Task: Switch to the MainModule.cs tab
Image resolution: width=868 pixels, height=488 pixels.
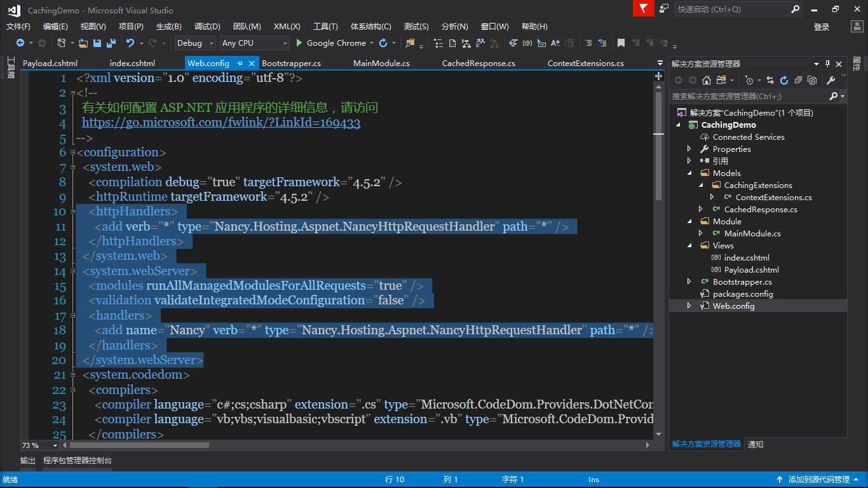Action: click(381, 64)
